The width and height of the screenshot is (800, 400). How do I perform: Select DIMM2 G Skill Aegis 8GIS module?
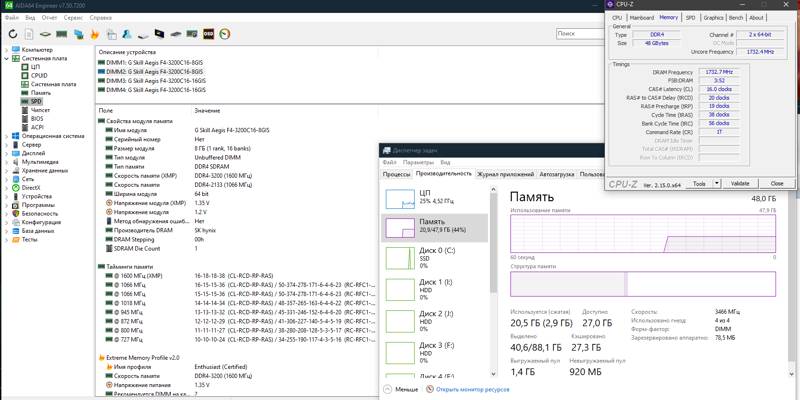[x=151, y=71]
